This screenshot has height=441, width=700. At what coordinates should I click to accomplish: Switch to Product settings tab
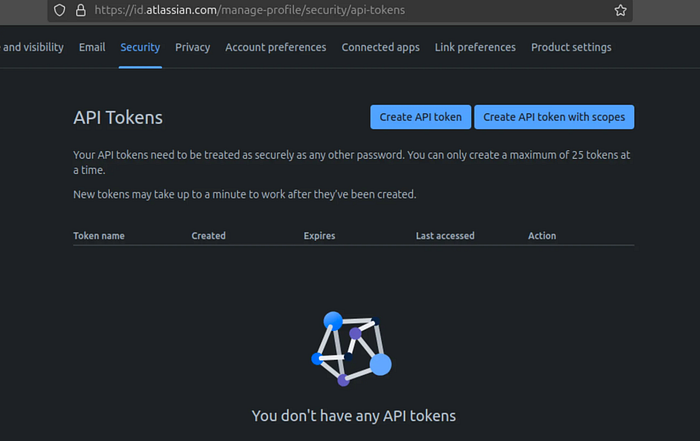(x=571, y=47)
